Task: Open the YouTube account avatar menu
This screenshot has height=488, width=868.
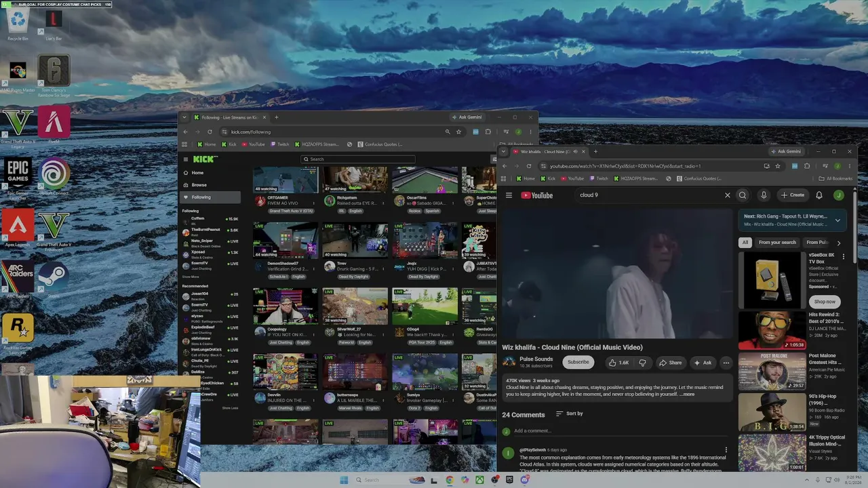Action: [839, 195]
